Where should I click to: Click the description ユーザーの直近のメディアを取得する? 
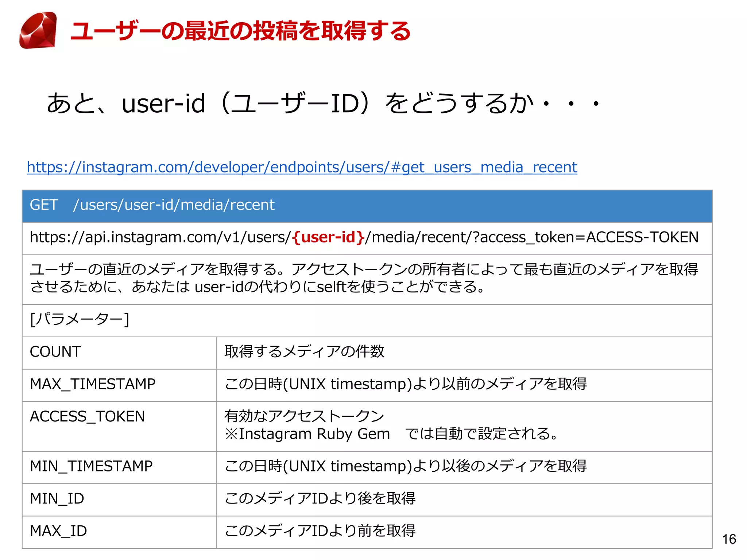pos(367,279)
